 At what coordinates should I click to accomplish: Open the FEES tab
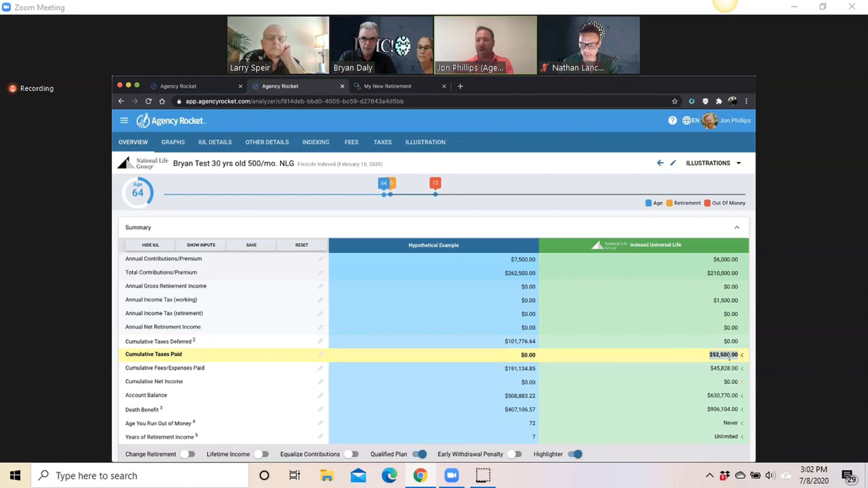351,142
